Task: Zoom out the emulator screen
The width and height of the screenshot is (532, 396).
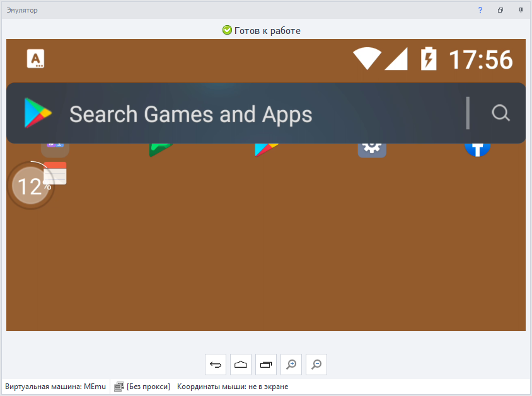Action: coord(316,364)
